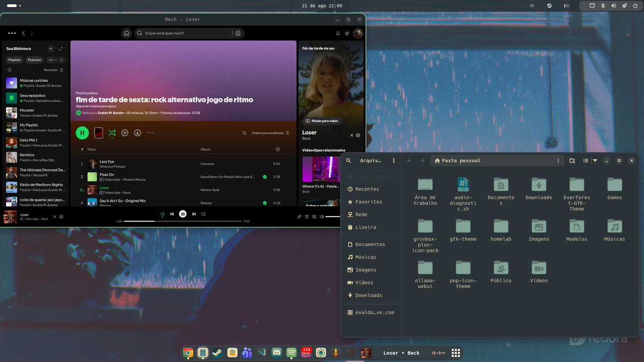Open Seus episódios in the library
The height and width of the screenshot is (362, 644).
click(35, 98)
